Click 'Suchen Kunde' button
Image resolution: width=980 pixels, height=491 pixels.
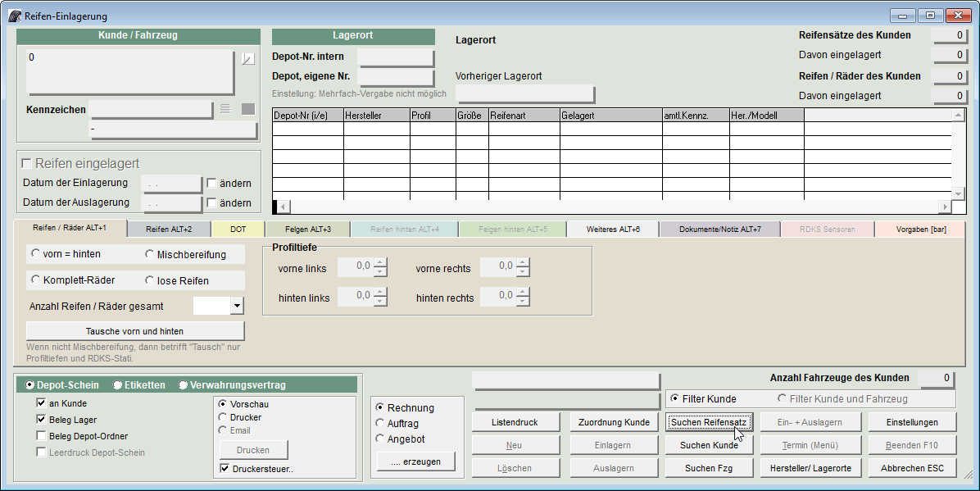point(709,445)
